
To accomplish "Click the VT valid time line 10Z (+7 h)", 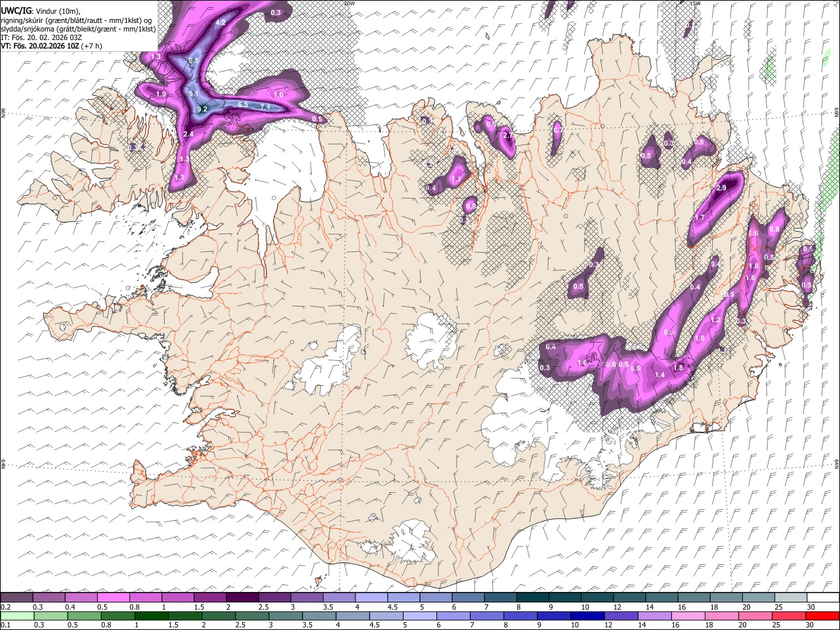I will 51,47.
